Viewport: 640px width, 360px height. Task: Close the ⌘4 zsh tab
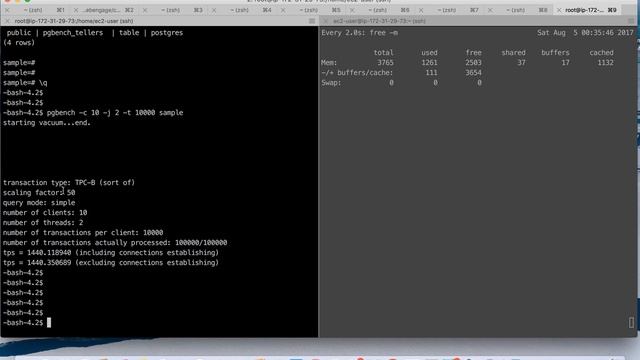coord(214,10)
